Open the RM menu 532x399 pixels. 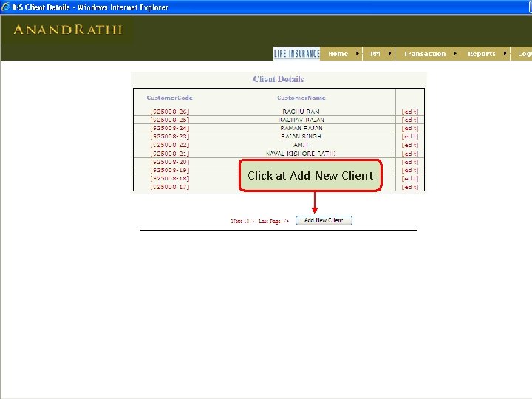coord(375,54)
